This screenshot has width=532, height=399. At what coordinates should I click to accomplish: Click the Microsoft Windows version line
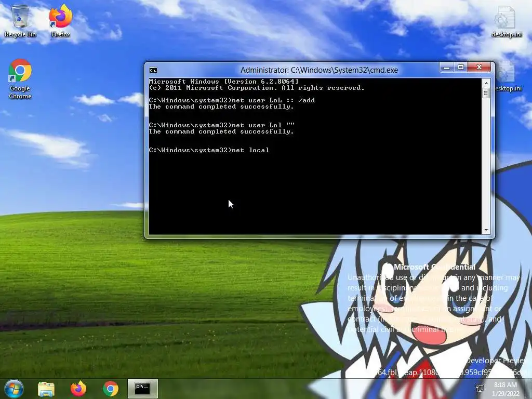(223, 82)
